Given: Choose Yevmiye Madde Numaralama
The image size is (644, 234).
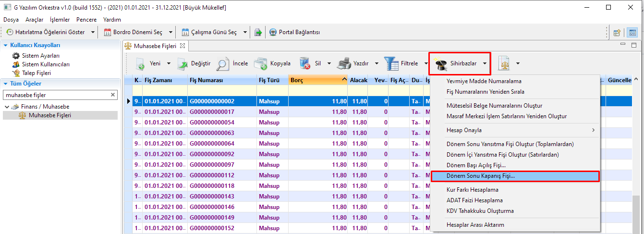Looking at the screenshot, I should [515, 81].
